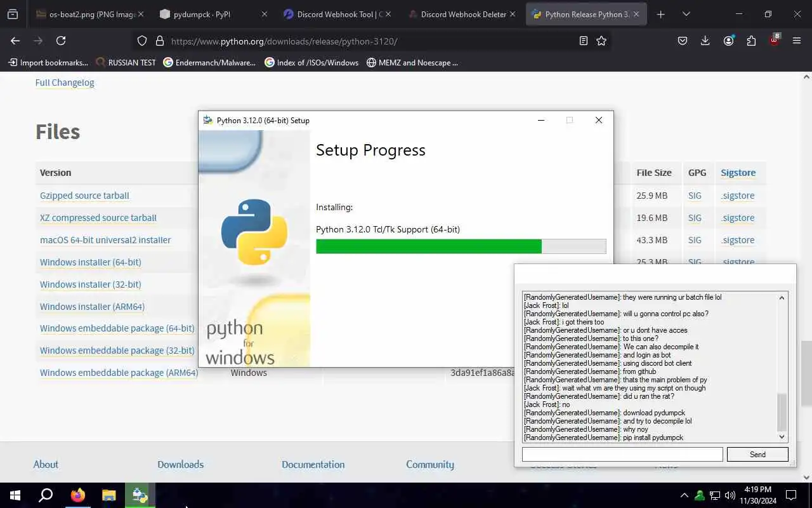Viewport: 812px width, 508px height.
Task: Download the Gzipped source tarball
Action: pos(84,196)
